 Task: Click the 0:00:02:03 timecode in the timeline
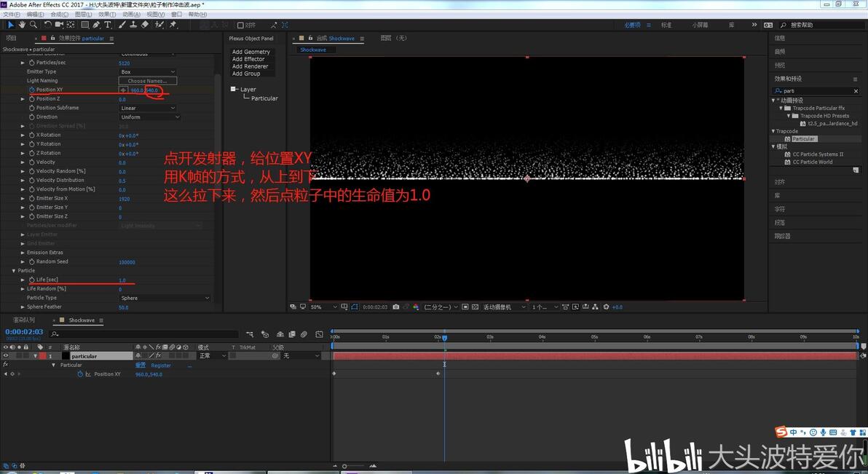click(x=24, y=332)
